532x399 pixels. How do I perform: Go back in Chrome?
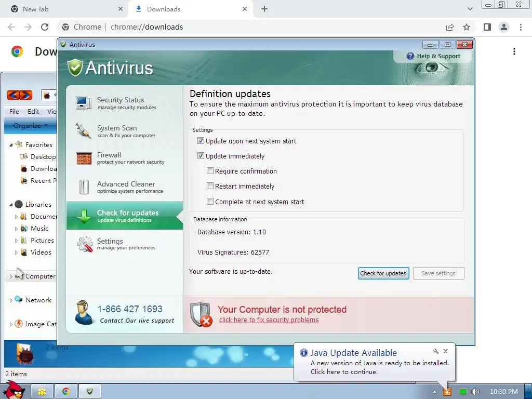[x=11, y=27]
